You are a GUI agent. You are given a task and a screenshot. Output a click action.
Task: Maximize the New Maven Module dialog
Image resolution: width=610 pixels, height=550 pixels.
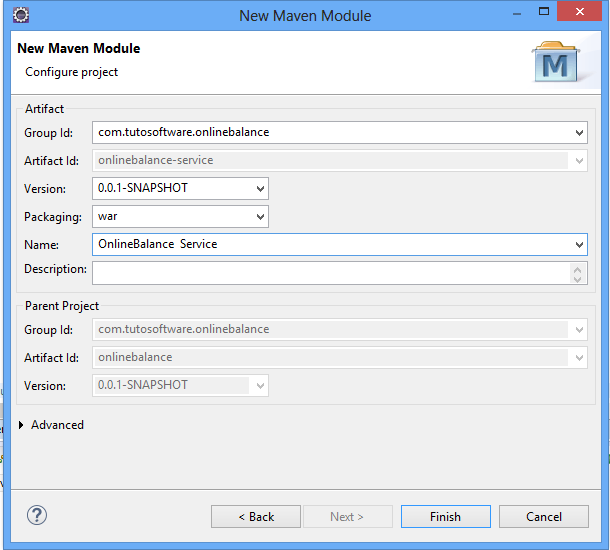[x=544, y=11]
